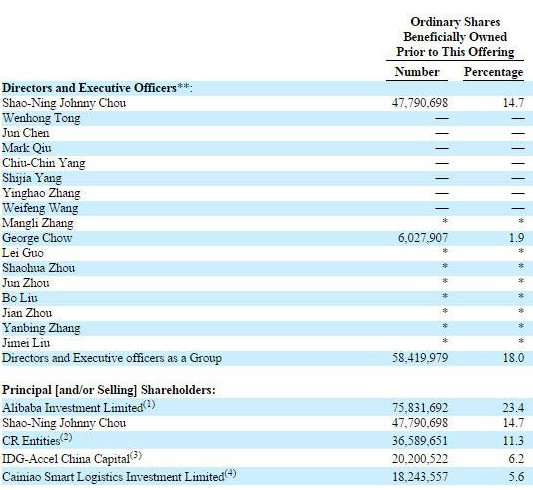Click the name Weifeng Wang
Screen dimensions: 533x490
(x=40, y=208)
